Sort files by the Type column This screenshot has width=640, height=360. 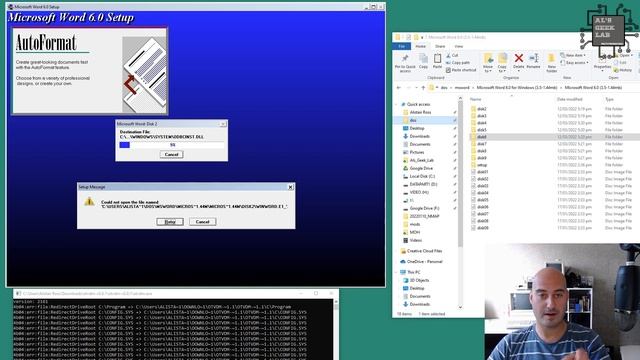[x=609, y=99]
